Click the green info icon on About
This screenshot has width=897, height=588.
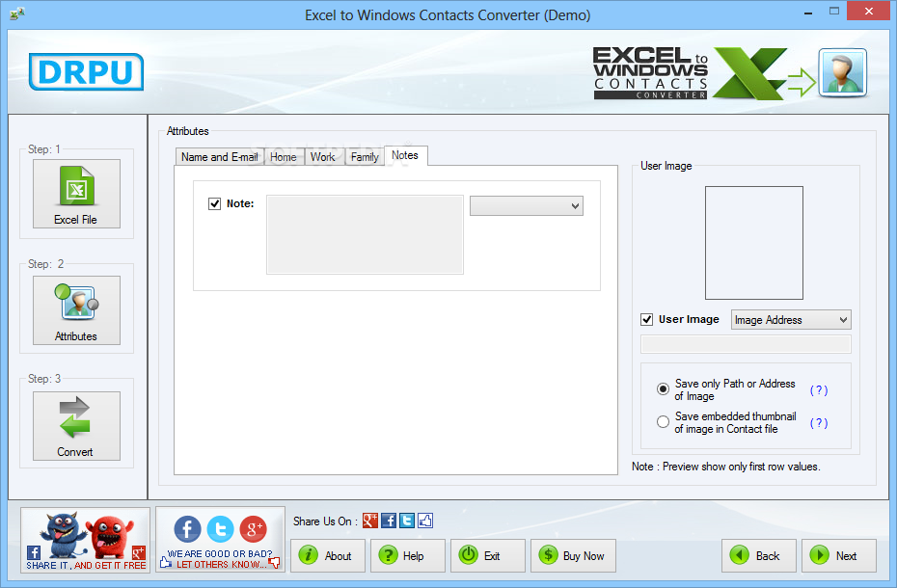click(x=309, y=555)
